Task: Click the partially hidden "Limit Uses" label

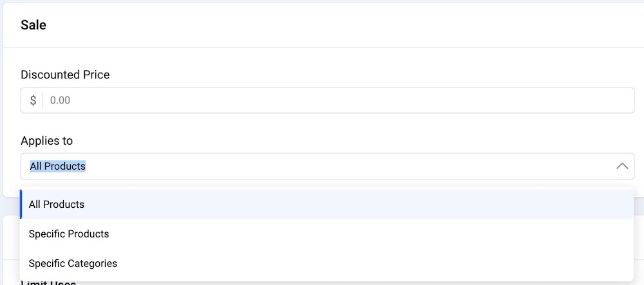Action: point(48,282)
